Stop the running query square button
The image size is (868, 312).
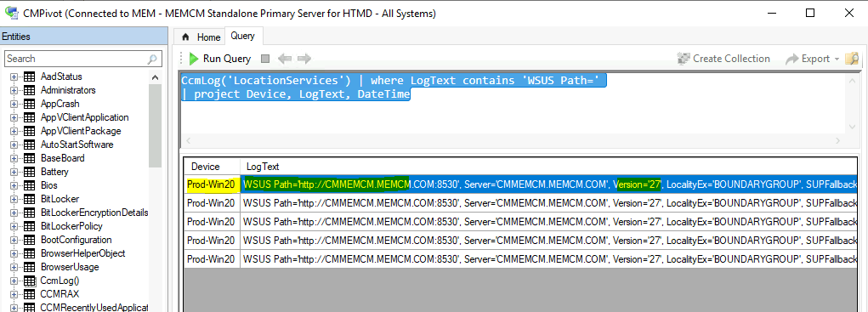pyautogui.click(x=265, y=59)
